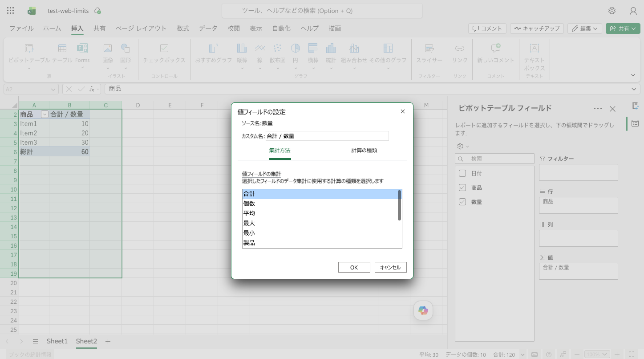Click zoom out minus in status bar

(x=577, y=355)
